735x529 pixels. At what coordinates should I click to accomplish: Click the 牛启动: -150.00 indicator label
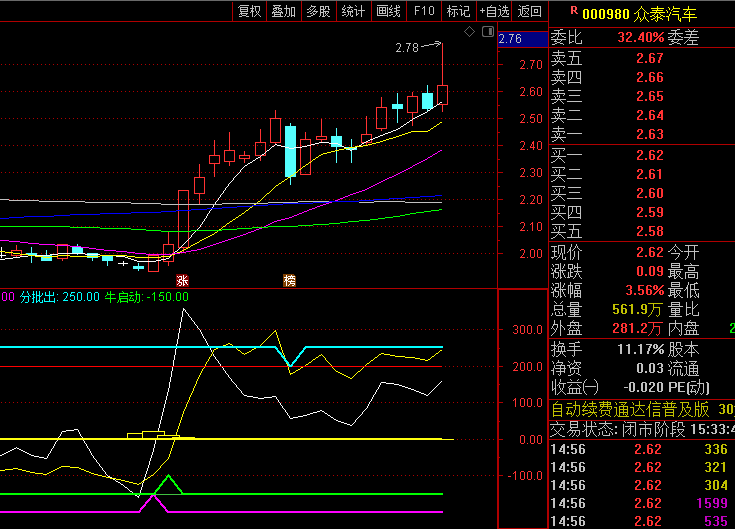[146, 297]
